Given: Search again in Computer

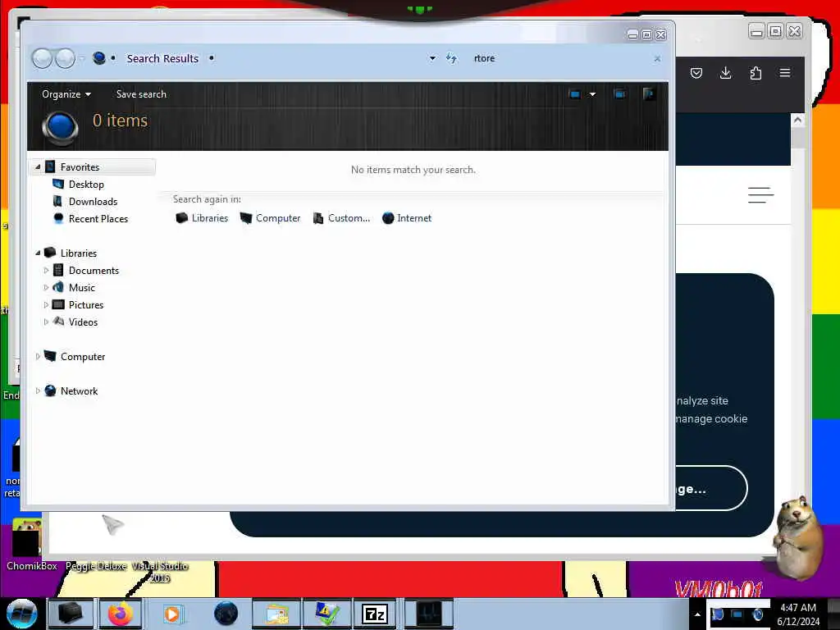Looking at the screenshot, I should (271, 218).
